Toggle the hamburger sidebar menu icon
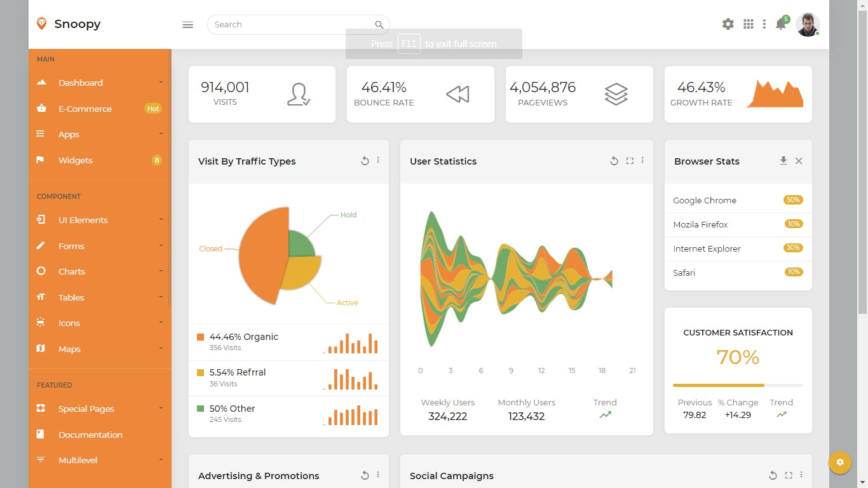 [x=187, y=25]
